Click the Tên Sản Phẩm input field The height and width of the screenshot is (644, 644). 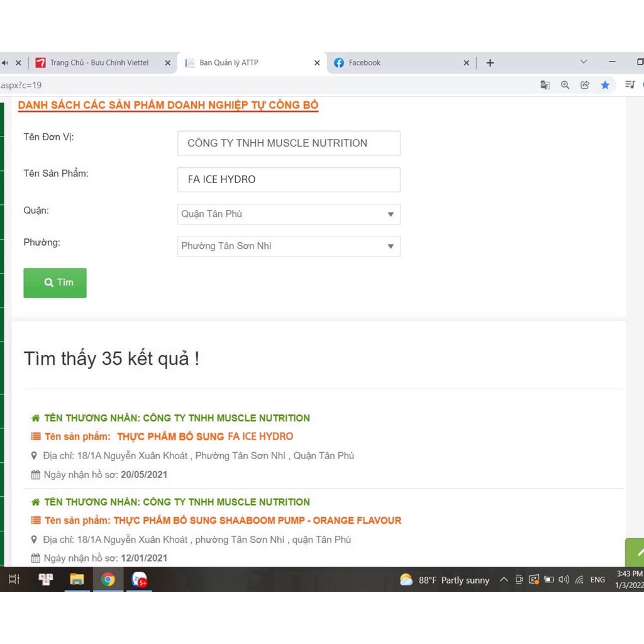pyautogui.click(x=289, y=180)
